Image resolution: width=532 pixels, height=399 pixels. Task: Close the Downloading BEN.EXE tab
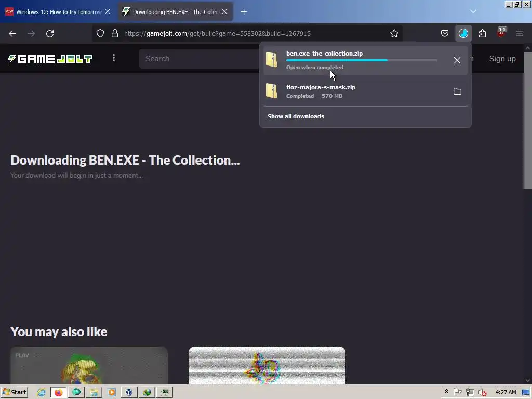tap(224, 11)
